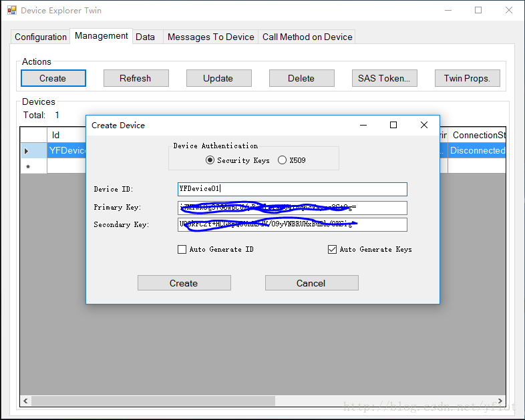Click the Create button in Actions group
Screen dimensions: 525x420
pyautogui.click(x=53, y=78)
